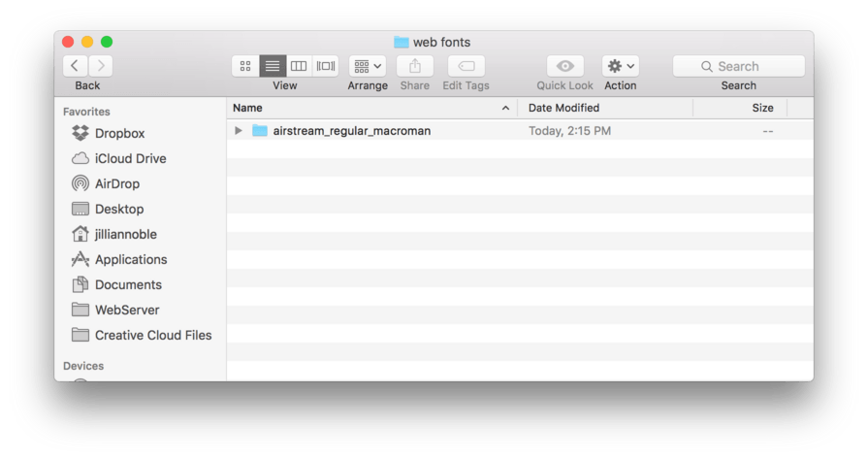Open Quick Look with the eye icon

[x=565, y=66]
